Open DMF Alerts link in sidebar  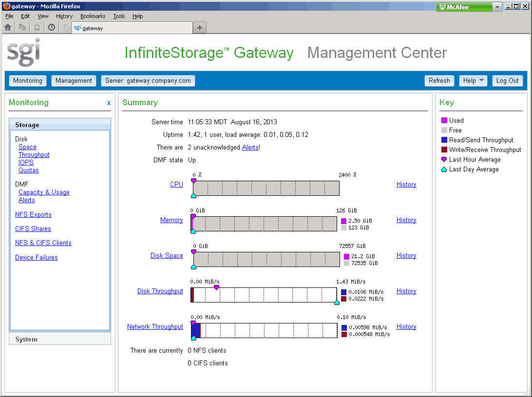pyautogui.click(x=26, y=200)
